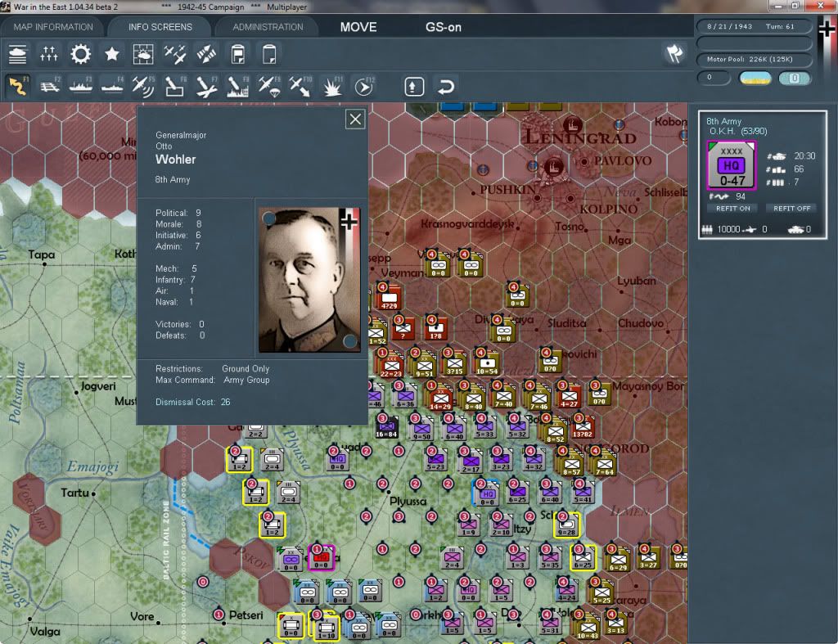This screenshot has width=838, height=644.
Task: Switch to the Info Screens tab
Action: tap(160, 27)
